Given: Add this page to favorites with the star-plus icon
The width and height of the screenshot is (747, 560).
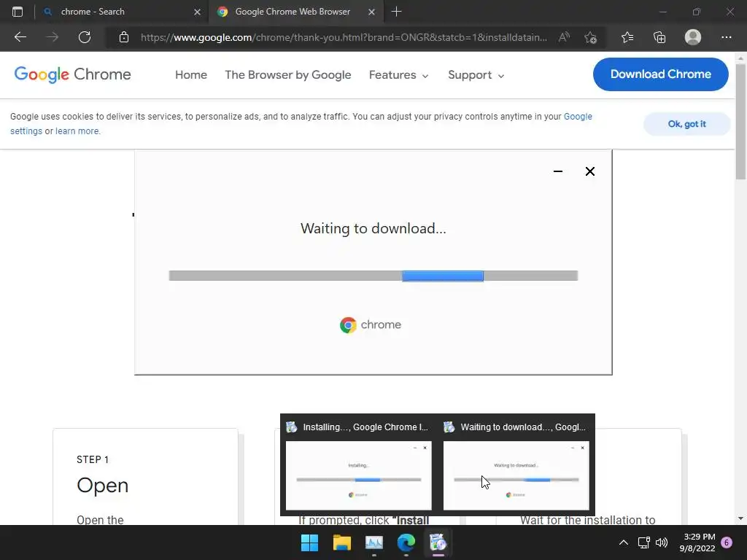Looking at the screenshot, I should (x=591, y=37).
